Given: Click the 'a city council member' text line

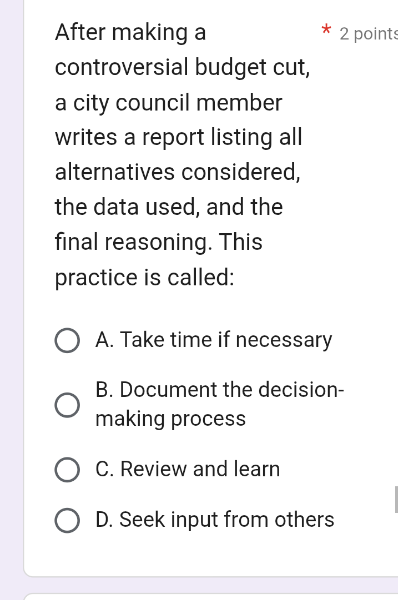Looking at the screenshot, I should (168, 103).
